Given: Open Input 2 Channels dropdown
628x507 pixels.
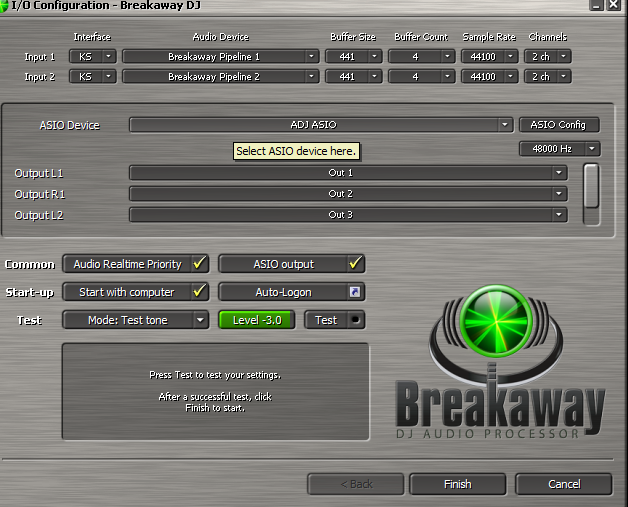Looking at the screenshot, I should tap(547, 76).
